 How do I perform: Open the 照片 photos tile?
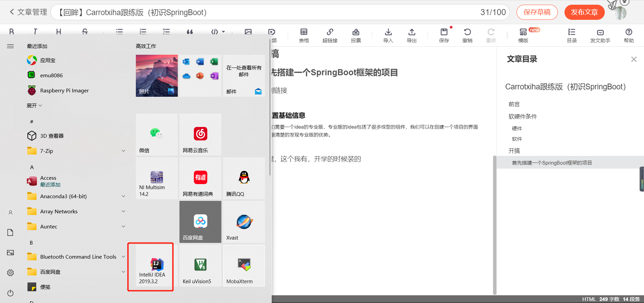point(157,76)
